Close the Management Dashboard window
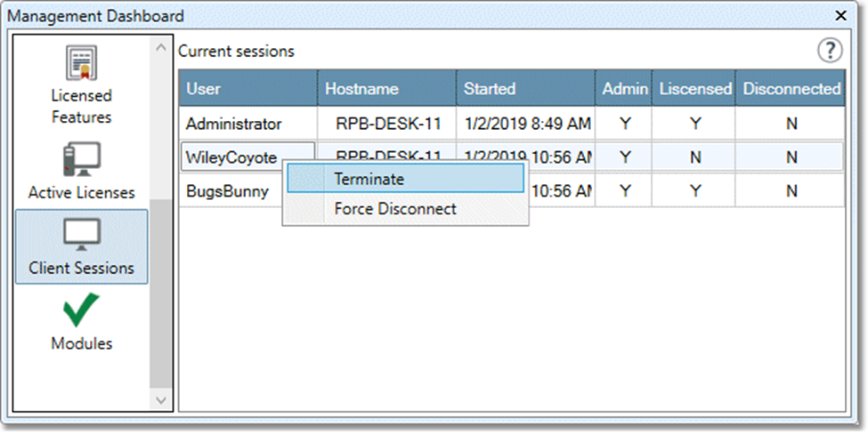868x434 pixels. tap(840, 15)
